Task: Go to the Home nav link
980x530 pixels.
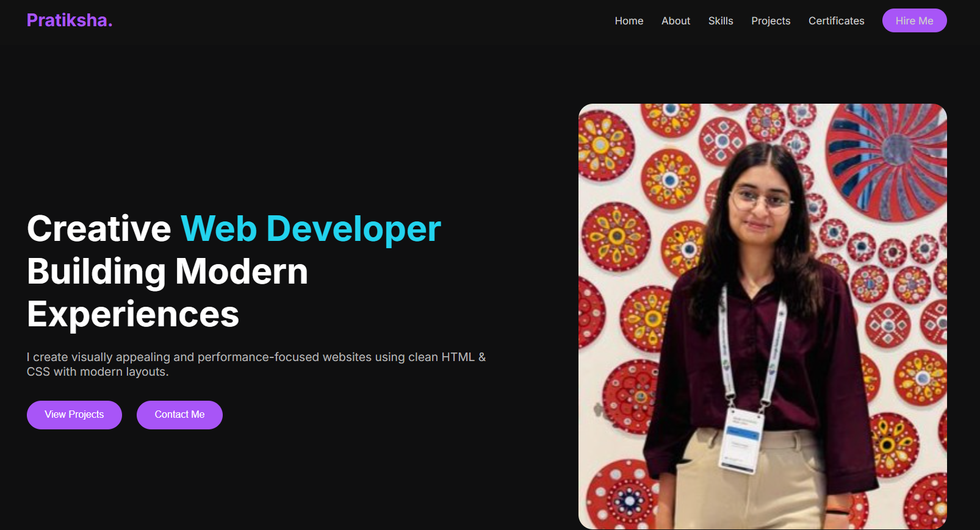Action: (629, 21)
